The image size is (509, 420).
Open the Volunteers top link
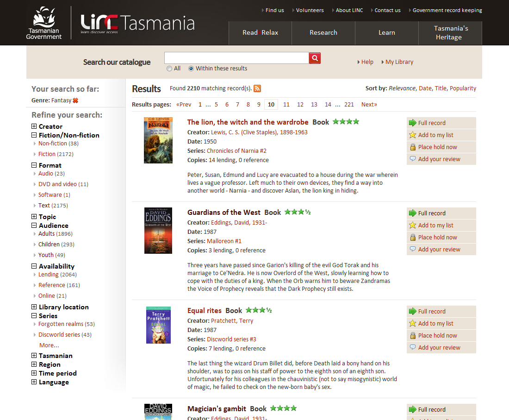tap(310, 10)
